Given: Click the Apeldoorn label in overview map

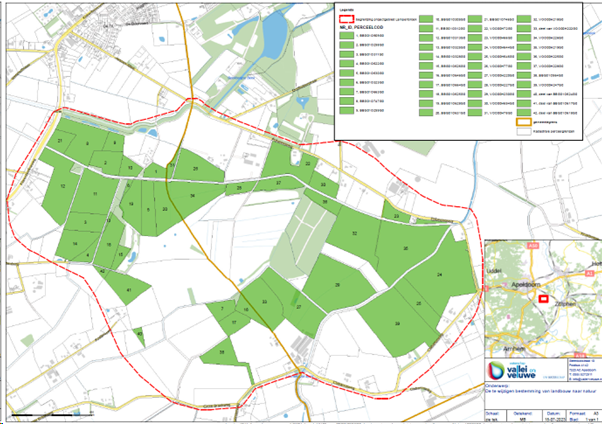Looking at the screenshot, I should point(528,284).
